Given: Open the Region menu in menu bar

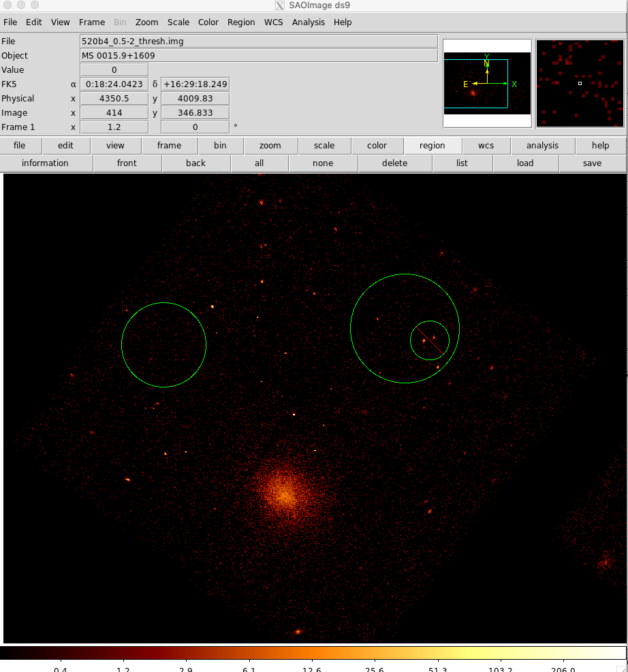Looking at the screenshot, I should [x=241, y=22].
